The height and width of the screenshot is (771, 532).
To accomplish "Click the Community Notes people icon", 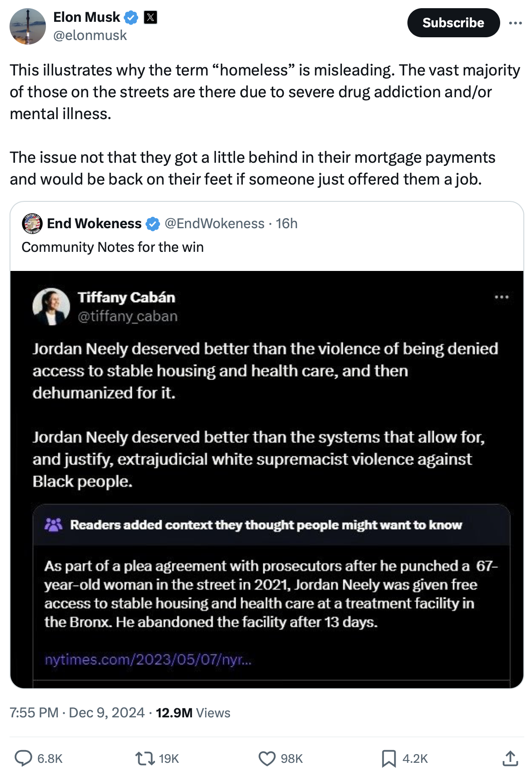I will point(53,525).
